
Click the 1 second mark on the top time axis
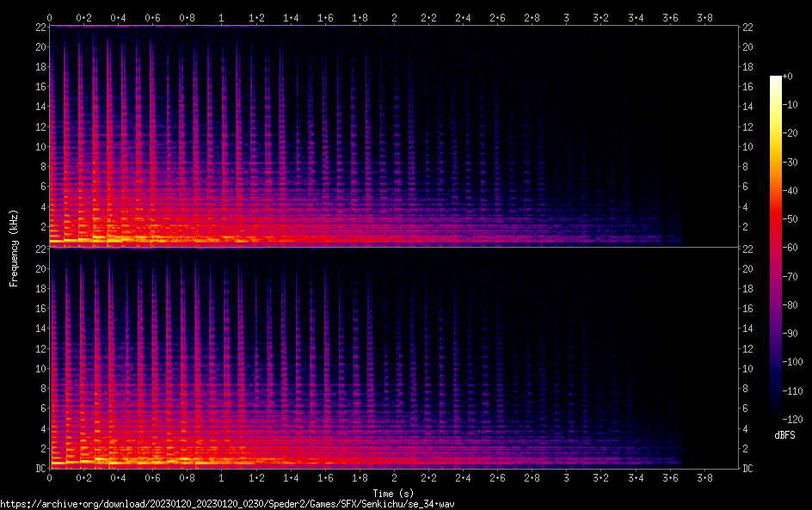pos(222,17)
